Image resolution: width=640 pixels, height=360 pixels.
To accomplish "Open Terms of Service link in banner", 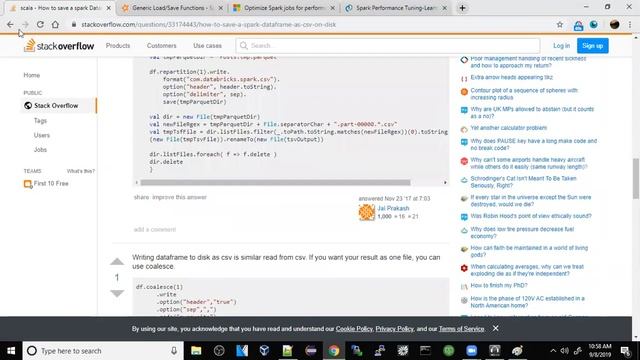I will coord(461,329).
